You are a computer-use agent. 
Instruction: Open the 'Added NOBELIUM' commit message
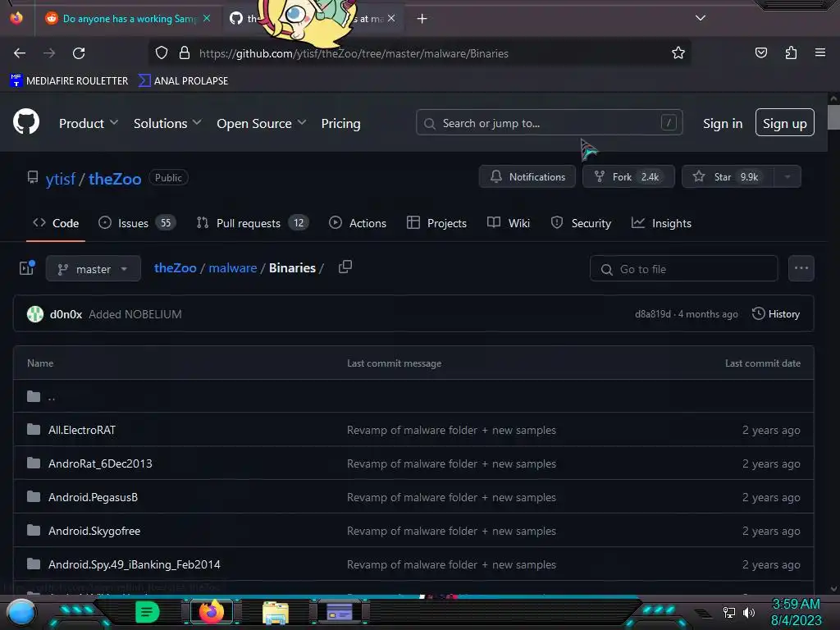tap(135, 314)
